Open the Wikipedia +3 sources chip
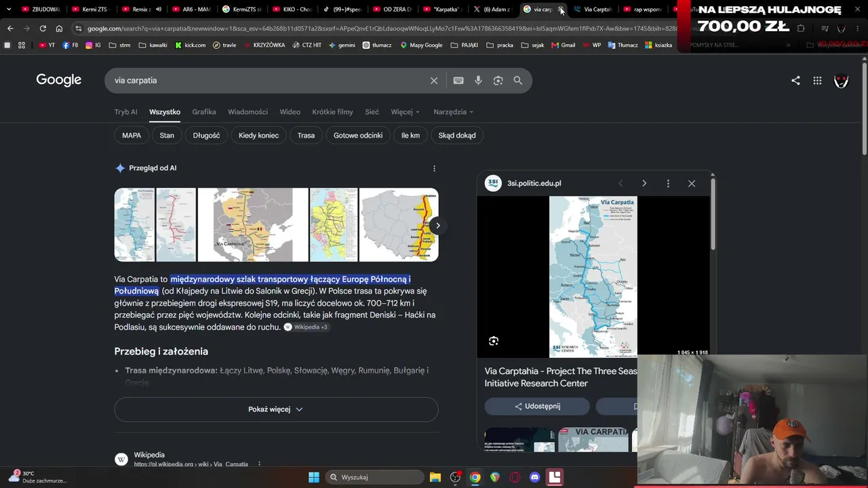The height and width of the screenshot is (488, 868). point(306,327)
